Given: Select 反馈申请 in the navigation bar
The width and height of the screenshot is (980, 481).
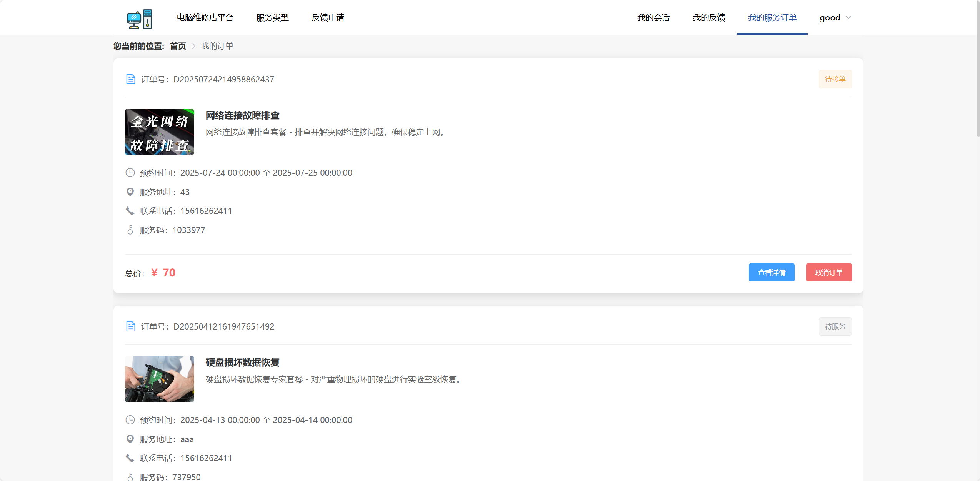Looking at the screenshot, I should (328, 17).
